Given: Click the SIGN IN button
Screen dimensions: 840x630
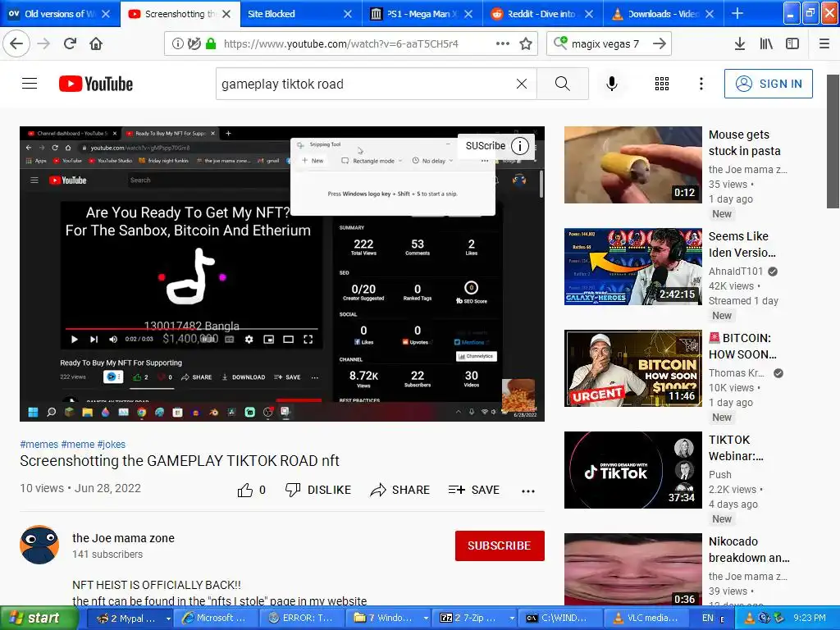Looking at the screenshot, I should click(x=768, y=84).
